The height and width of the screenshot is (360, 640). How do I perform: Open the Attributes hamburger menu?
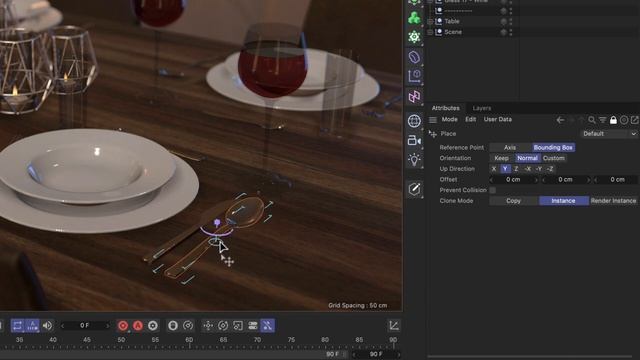(x=433, y=120)
